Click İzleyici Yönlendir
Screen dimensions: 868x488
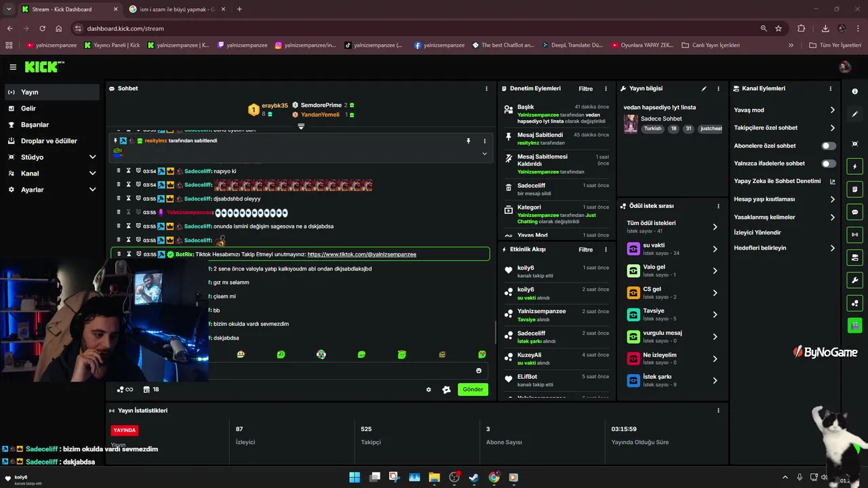tap(757, 232)
